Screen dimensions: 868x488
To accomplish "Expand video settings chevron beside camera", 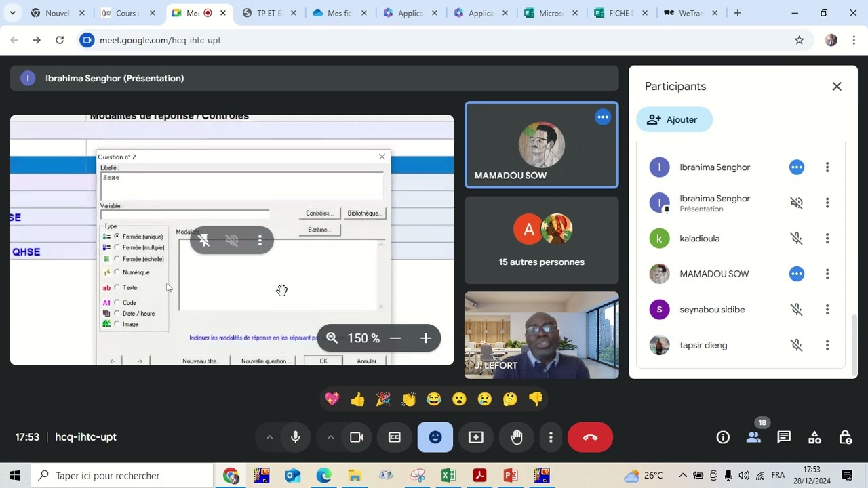I will pos(330,437).
